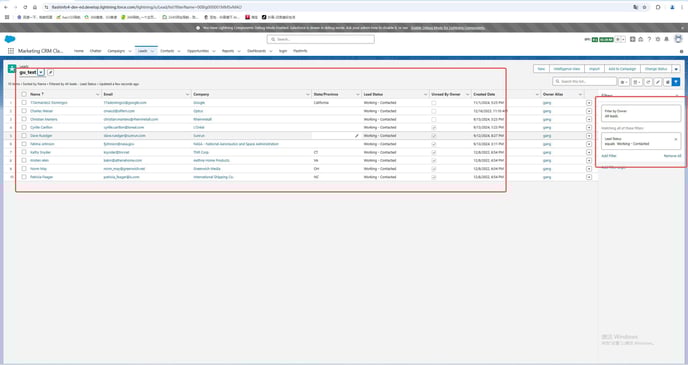This screenshot has height=365, width=688.
Task: Open the Dashboards tab
Action: click(x=256, y=51)
